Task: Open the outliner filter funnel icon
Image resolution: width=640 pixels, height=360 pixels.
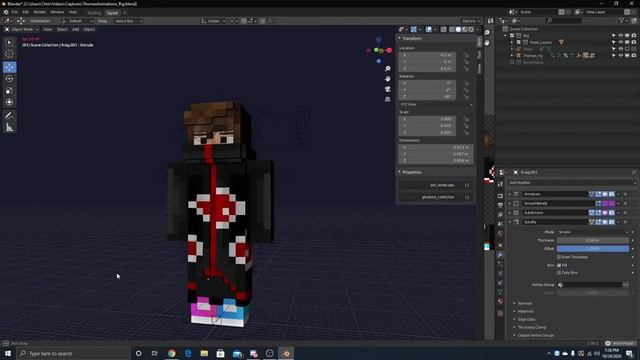Action: click(622, 20)
